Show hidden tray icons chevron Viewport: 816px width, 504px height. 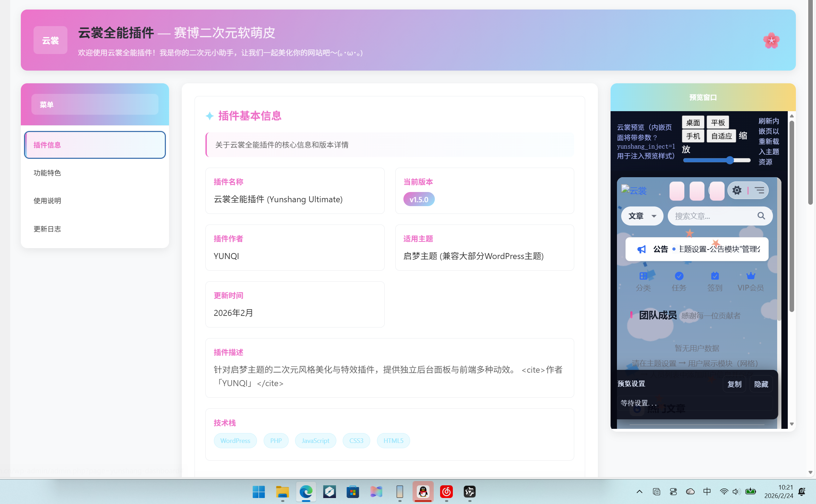[640, 492]
